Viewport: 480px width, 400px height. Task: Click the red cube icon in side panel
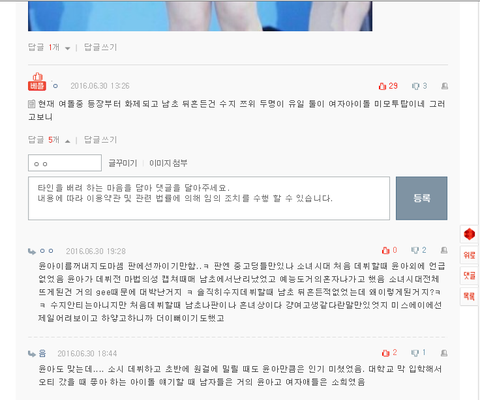point(469,234)
